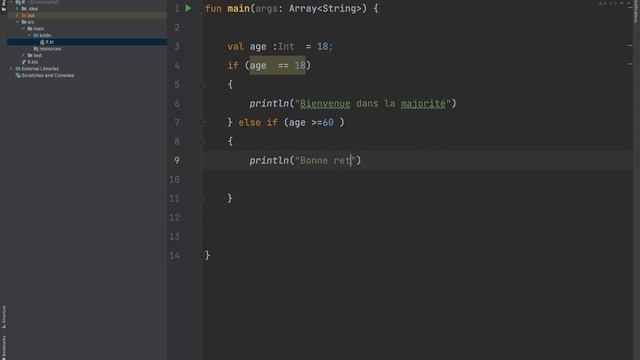Click 'println' on line 9
640x360 pixels.
(269, 160)
